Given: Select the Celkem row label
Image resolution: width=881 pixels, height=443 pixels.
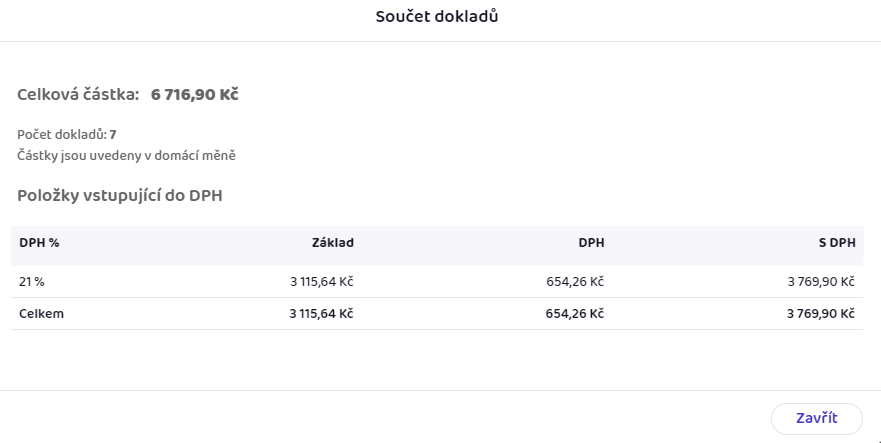Looking at the screenshot, I should (x=42, y=314).
